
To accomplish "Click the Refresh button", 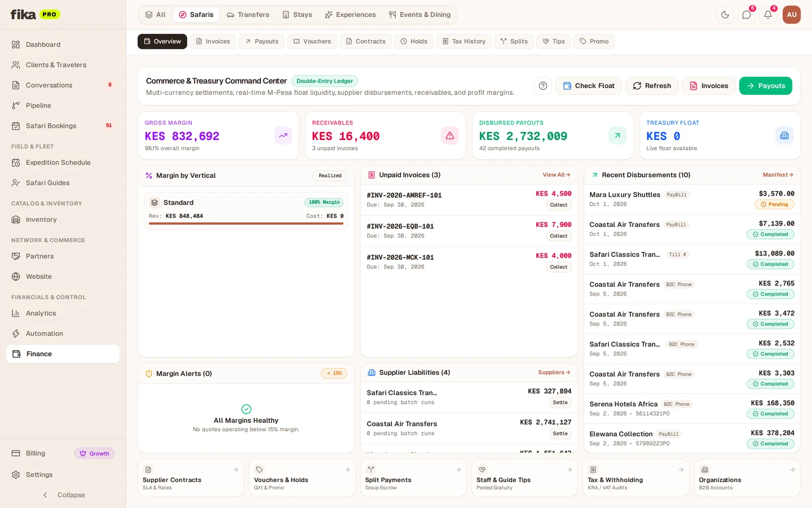I will (652, 86).
